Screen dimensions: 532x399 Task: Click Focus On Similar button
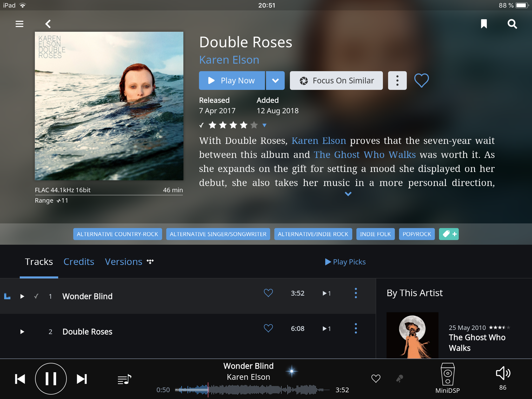click(336, 81)
